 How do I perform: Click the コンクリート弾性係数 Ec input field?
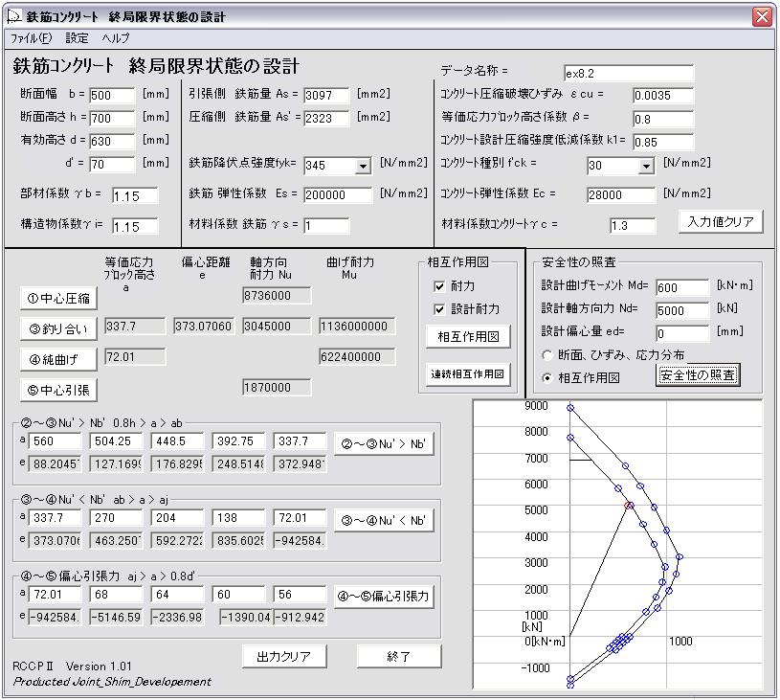[621, 194]
